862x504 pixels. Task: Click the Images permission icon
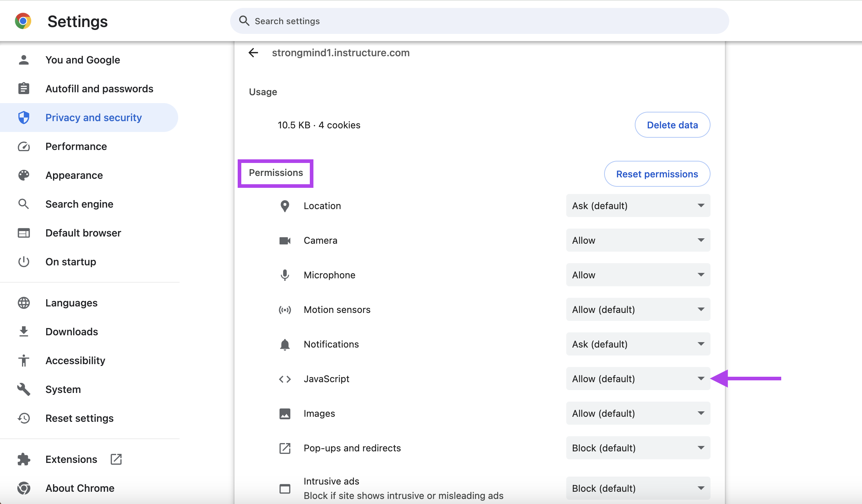point(285,414)
